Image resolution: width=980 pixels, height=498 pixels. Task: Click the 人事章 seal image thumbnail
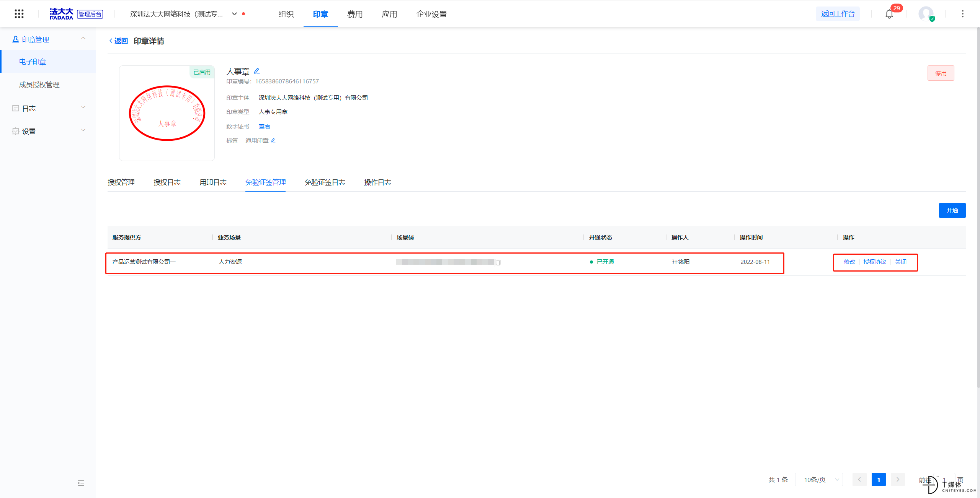pos(167,113)
